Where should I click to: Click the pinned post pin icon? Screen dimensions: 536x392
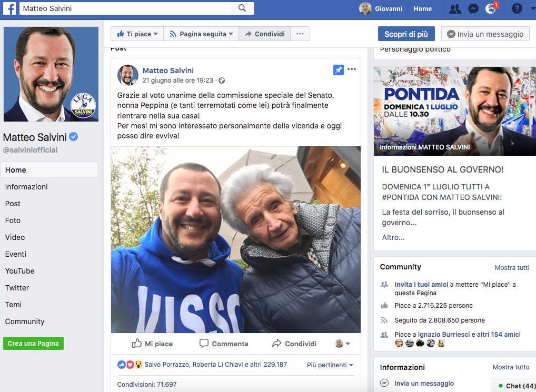(x=338, y=70)
